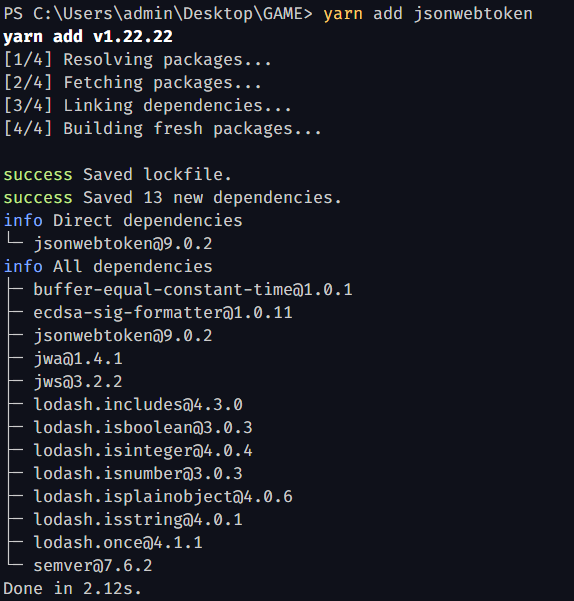Select ecdsa-sig-formatter@1.0.11 entry
This screenshot has width=574, height=601.
point(163,313)
